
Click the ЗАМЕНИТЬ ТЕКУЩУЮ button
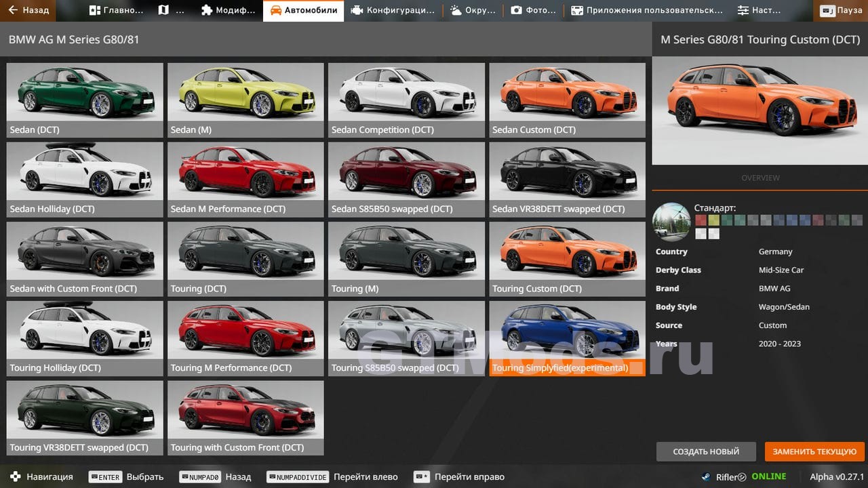click(814, 451)
